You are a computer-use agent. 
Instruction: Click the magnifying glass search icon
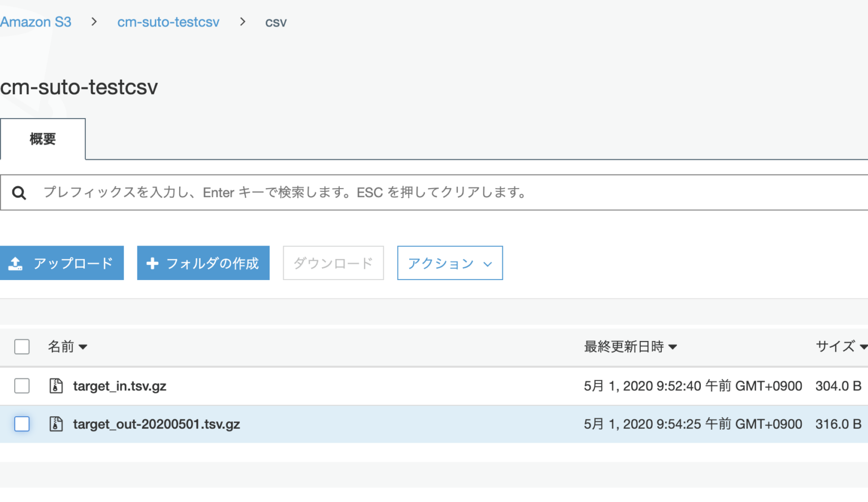pyautogui.click(x=19, y=192)
